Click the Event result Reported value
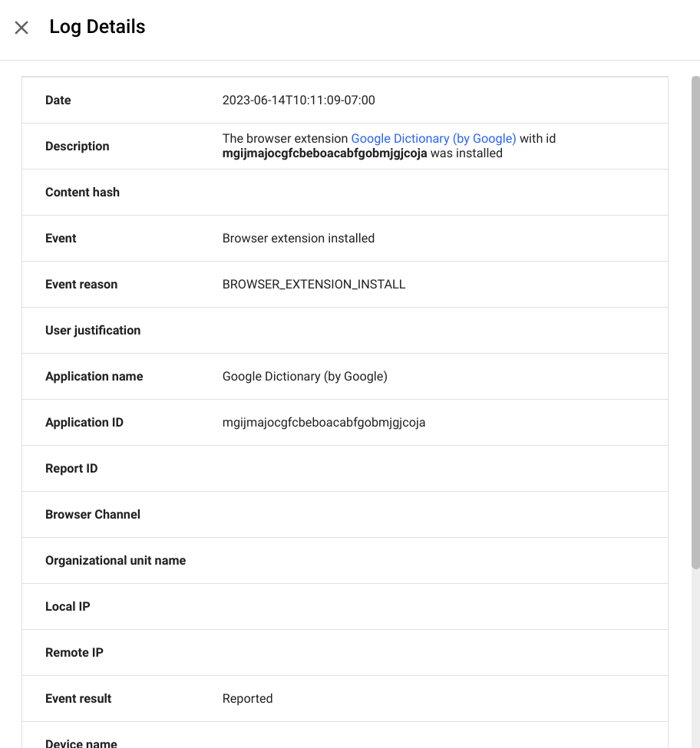 247,698
